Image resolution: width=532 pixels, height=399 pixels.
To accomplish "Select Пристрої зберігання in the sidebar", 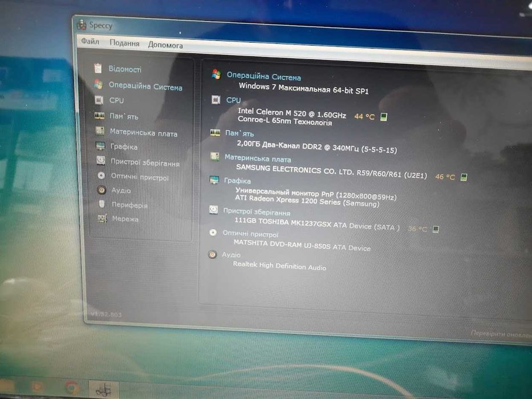I will click(x=145, y=162).
